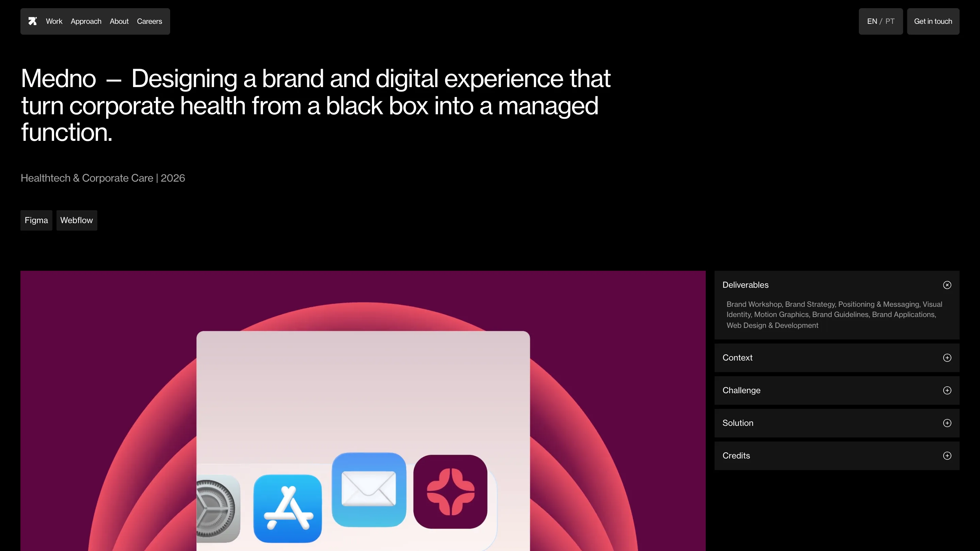Viewport: 980px width, 551px height.
Task: Switch language to PT
Action: [x=890, y=21]
